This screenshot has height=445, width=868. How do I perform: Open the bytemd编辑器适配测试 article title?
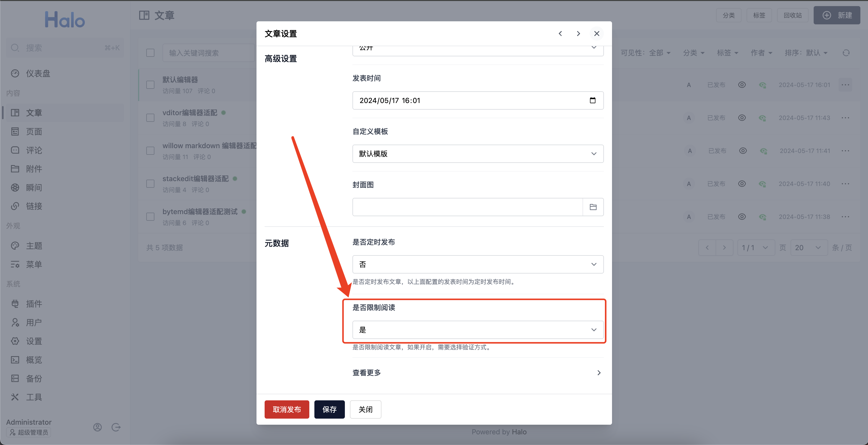[x=200, y=212]
